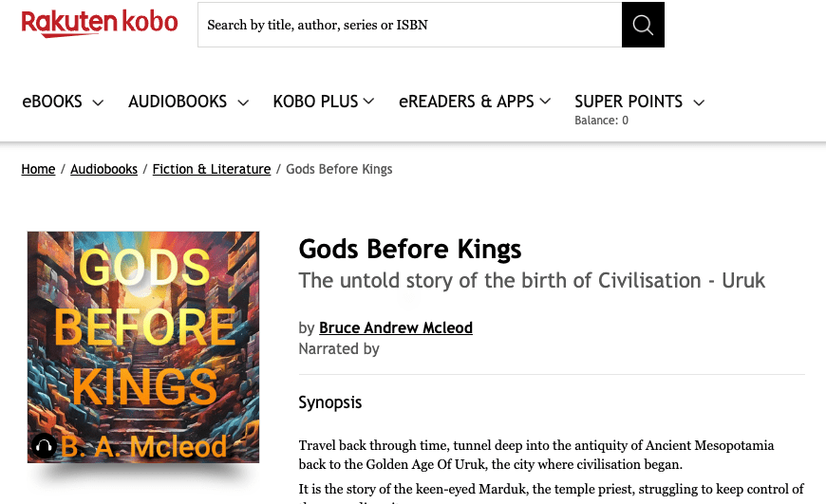
Task: Expand the SUPER POINTS chevron
Action: point(699,103)
